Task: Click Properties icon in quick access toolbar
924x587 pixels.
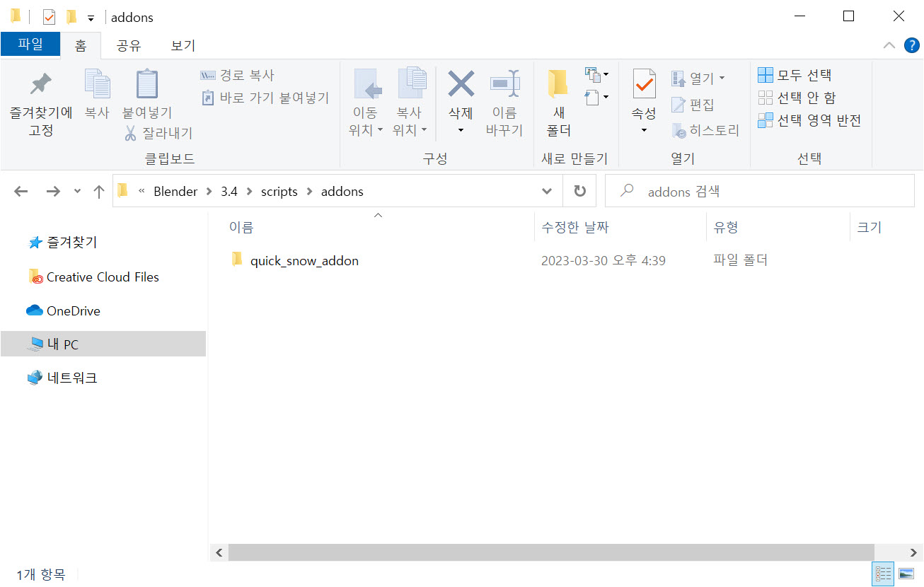Action: click(x=50, y=17)
